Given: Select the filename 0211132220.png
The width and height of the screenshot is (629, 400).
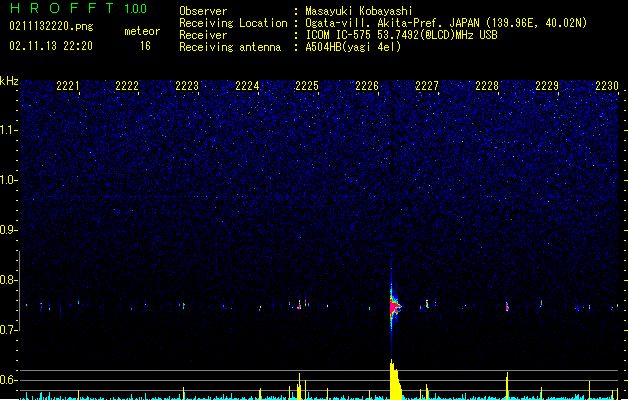Looking at the screenshot, I should (x=51, y=27).
